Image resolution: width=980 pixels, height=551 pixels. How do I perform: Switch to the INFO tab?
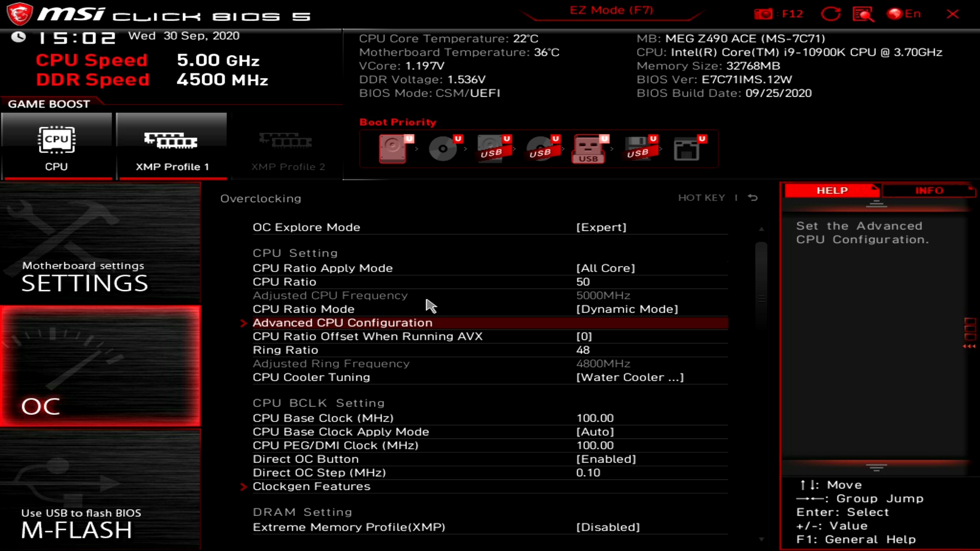929,191
